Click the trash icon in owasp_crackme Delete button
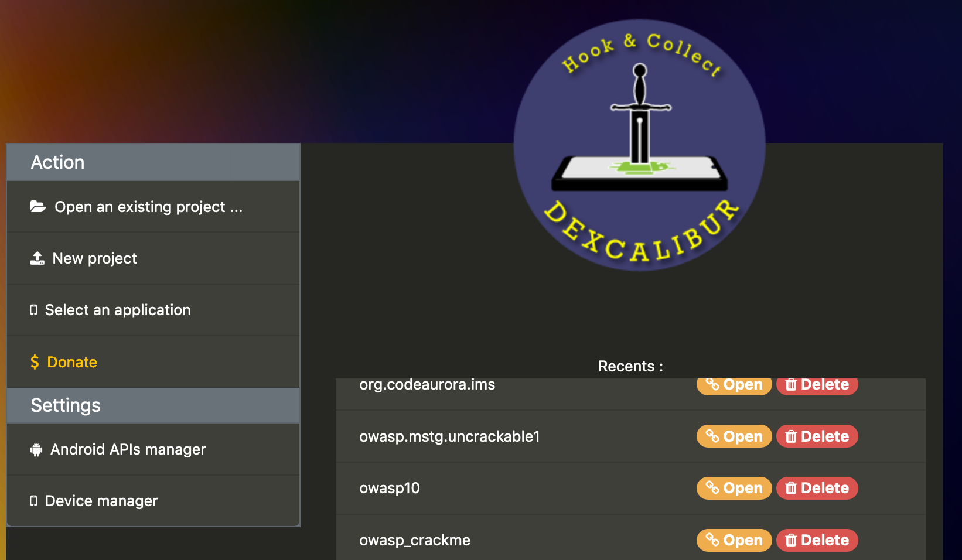The image size is (962, 560). pyautogui.click(x=791, y=540)
